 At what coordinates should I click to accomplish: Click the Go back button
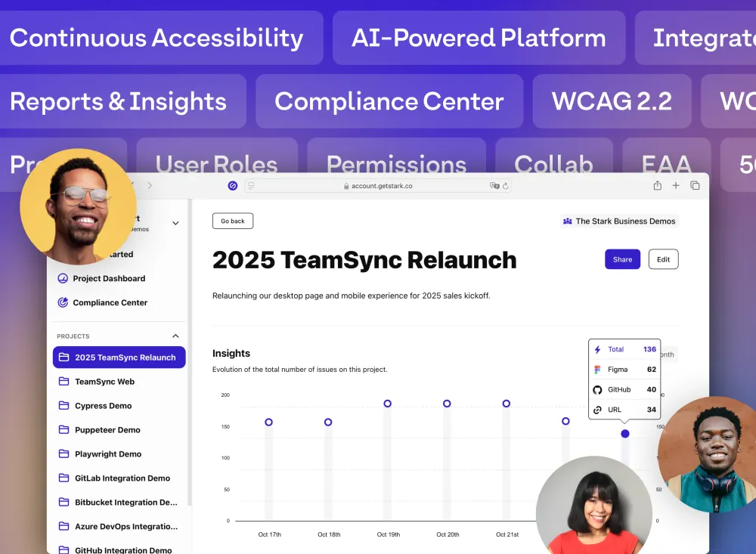click(233, 221)
